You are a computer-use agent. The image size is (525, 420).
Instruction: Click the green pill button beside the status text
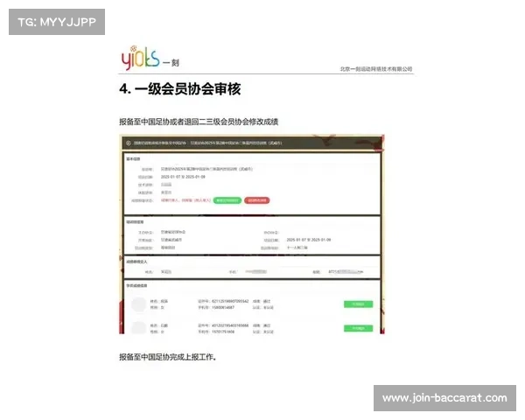coord(227,200)
